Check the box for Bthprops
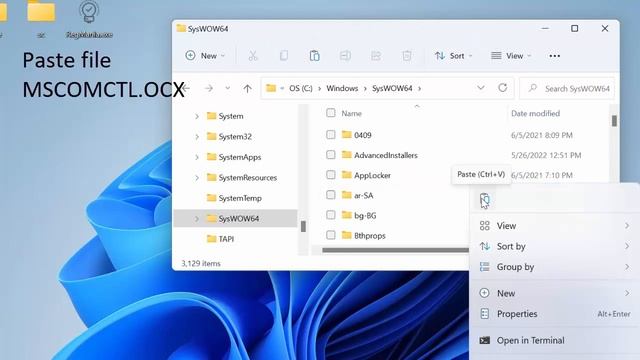This screenshot has width=640, height=360. 331,235
